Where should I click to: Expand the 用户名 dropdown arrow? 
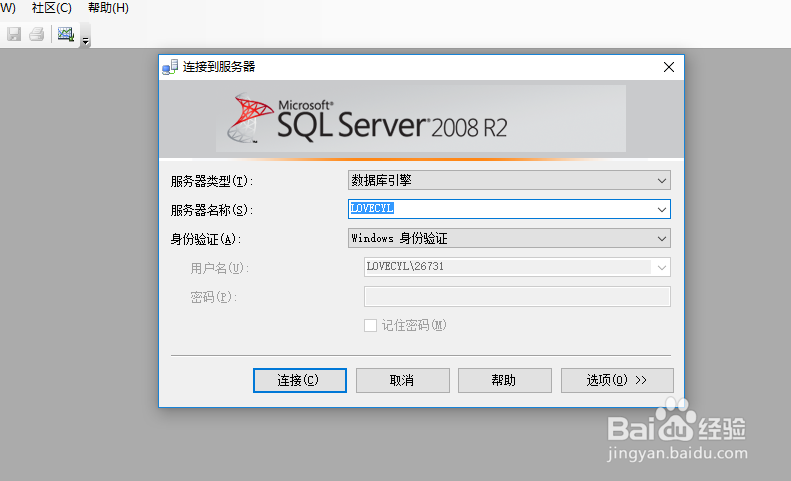coord(661,268)
